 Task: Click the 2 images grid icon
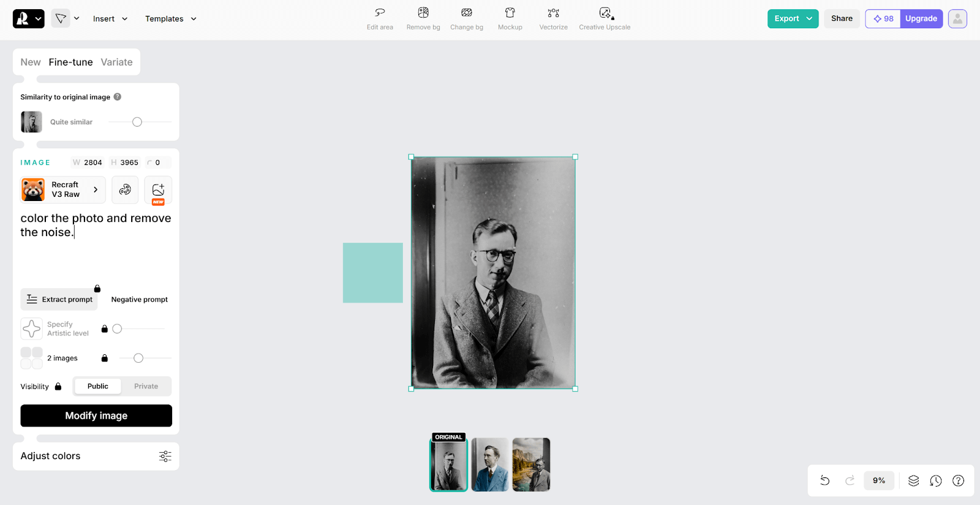(31, 358)
